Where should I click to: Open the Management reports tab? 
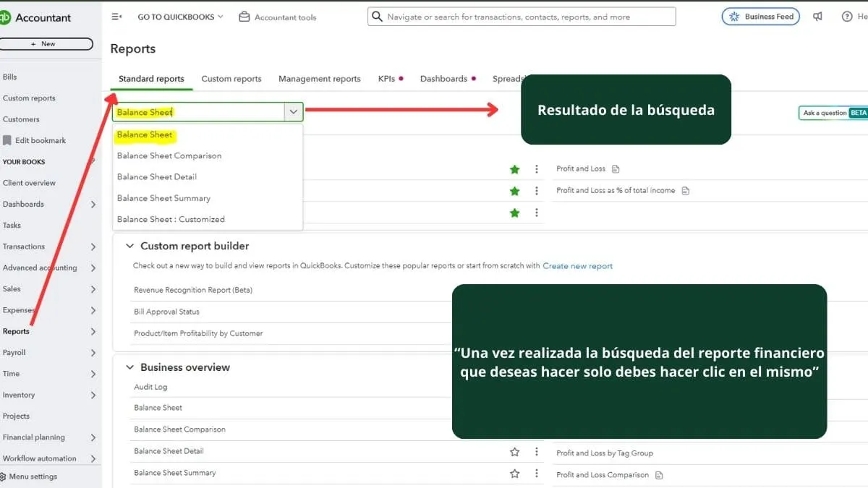point(319,79)
